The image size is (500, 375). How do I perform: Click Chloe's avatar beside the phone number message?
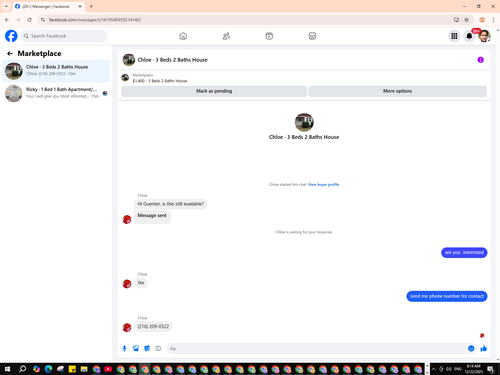[127, 328]
